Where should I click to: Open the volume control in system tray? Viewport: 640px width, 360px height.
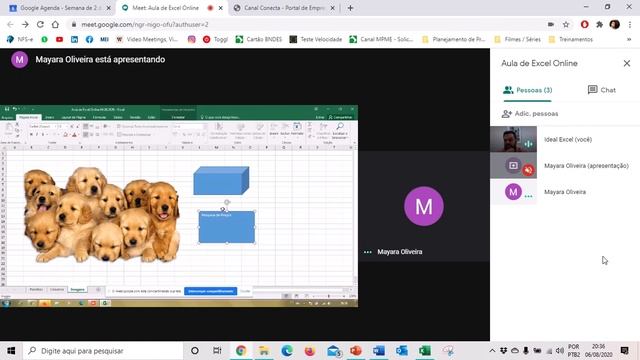(560, 351)
